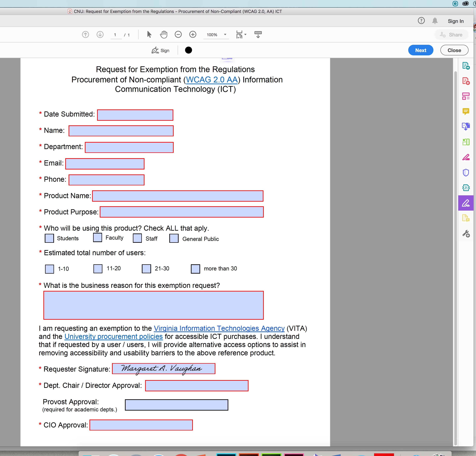Open the black color swatch
The image size is (476, 456).
point(188,50)
